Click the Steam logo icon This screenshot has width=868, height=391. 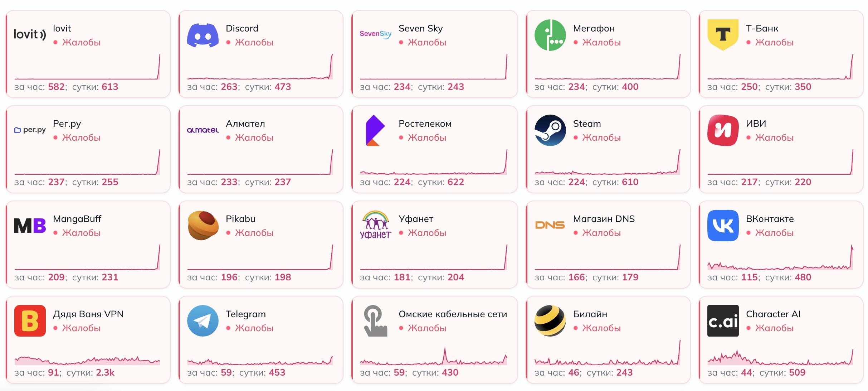pyautogui.click(x=550, y=130)
